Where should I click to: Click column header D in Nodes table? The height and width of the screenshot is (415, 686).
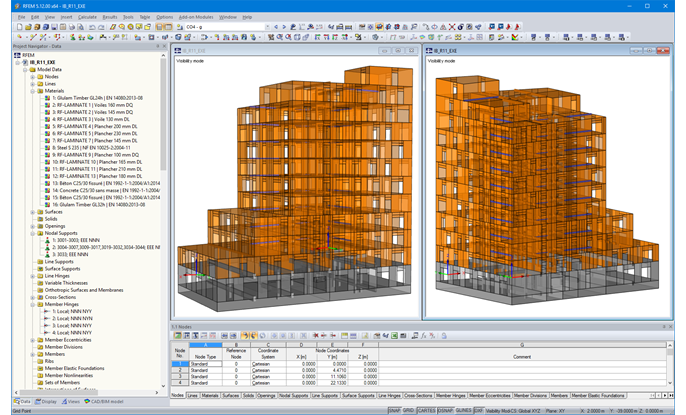[x=301, y=345]
